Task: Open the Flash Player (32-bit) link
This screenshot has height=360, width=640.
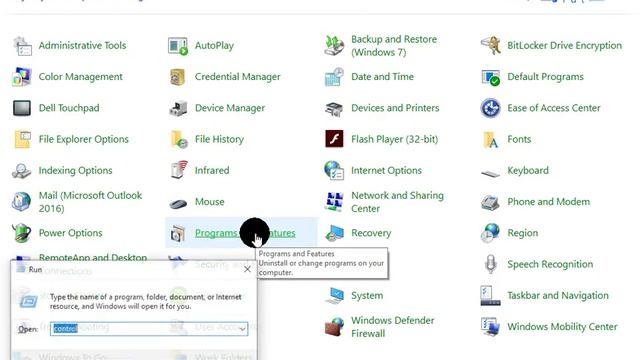Action: coord(394,139)
